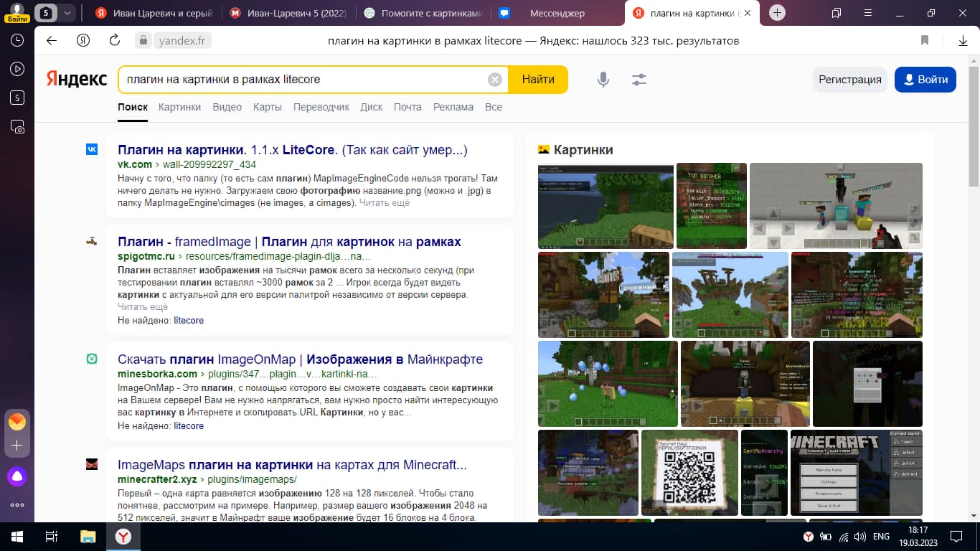This screenshot has width=980, height=551.
Task: Expand the tab group dropdown arrow
Action: 67,13
